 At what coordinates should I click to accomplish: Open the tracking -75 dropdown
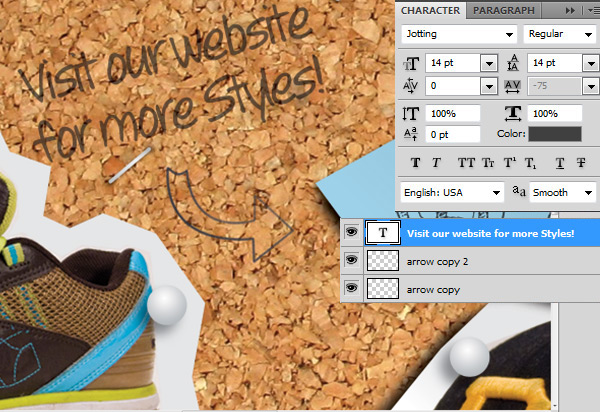tap(591, 87)
